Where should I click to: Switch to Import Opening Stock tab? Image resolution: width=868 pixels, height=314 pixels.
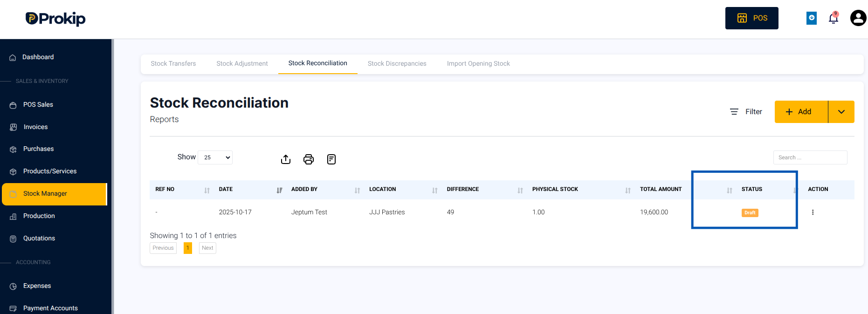pos(478,63)
